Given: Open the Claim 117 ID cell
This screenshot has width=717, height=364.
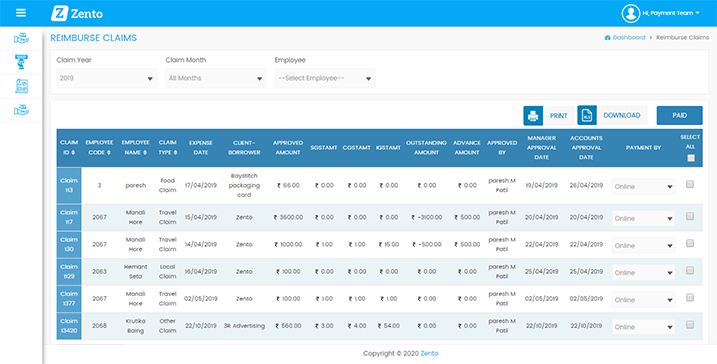Looking at the screenshot, I should 69,217.
